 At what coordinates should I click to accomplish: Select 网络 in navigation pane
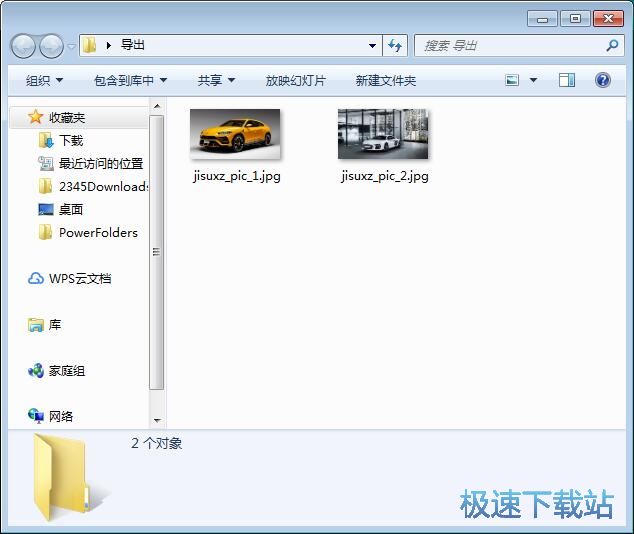(61, 416)
